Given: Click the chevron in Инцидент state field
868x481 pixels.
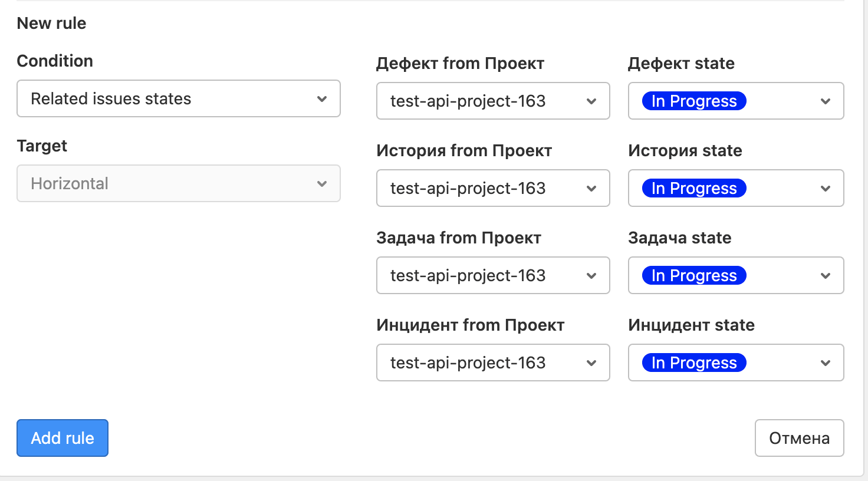Looking at the screenshot, I should (826, 363).
